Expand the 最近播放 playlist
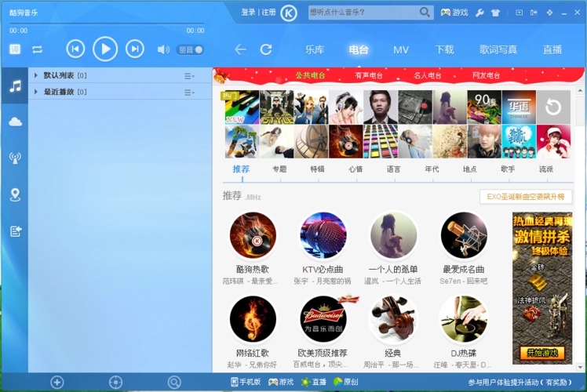 [36, 92]
